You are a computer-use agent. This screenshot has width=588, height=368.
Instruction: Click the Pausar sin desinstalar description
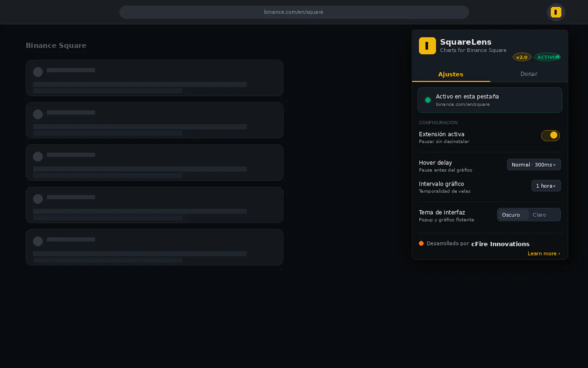[444, 142]
